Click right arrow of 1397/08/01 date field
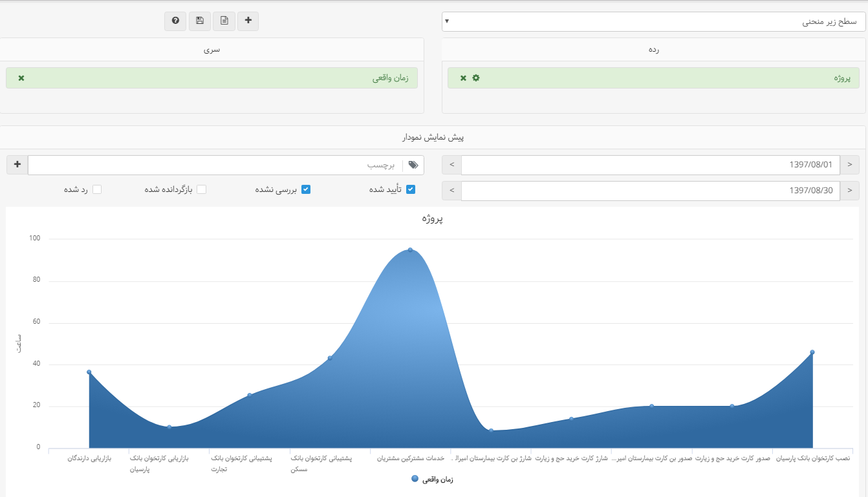The width and height of the screenshot is (868, 497). (849, 165)
